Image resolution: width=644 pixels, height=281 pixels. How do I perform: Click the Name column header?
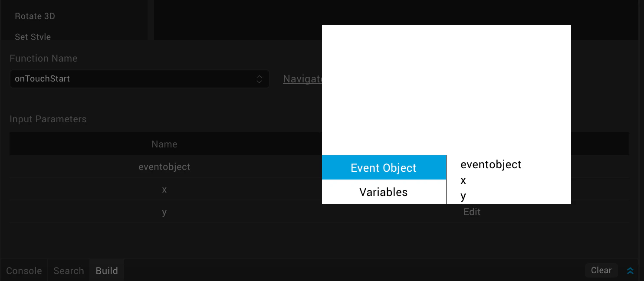pyautogui.click(x=164, y=144)
